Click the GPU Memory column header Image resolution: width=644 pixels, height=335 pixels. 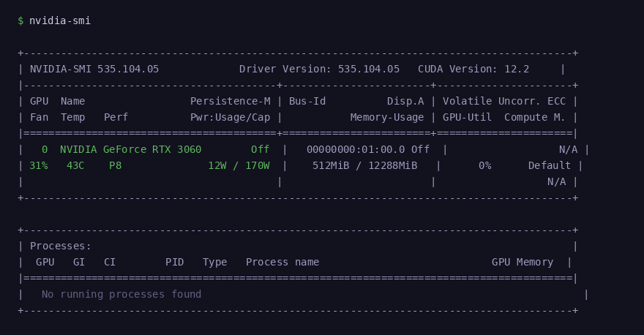coord(523,262)
